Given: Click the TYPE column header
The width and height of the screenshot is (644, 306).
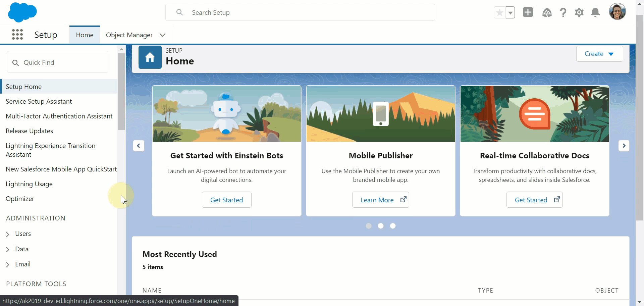Looking at the screenshot, I should [485, 291].
